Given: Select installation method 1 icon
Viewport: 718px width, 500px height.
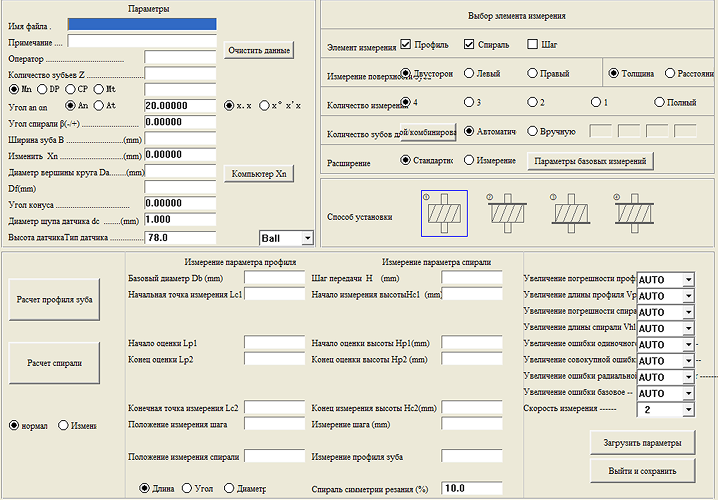Looking at the screenshot, I should (444, 213).
